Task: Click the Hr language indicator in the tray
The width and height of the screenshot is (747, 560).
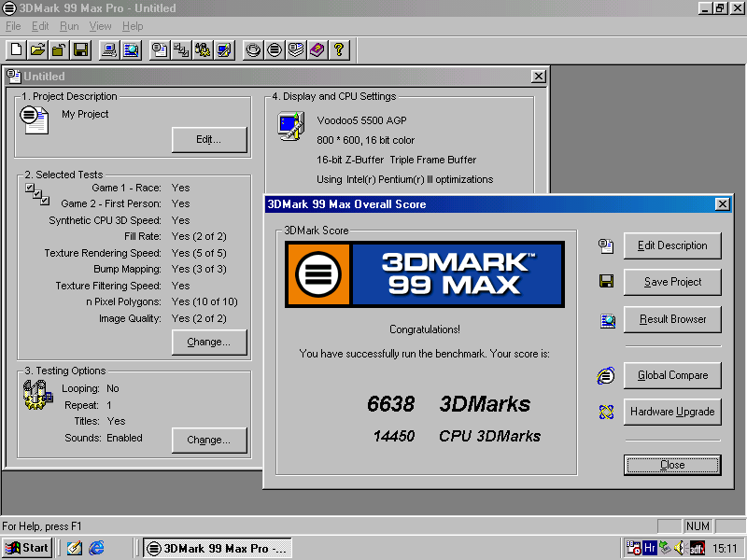Action: [650, 548]
